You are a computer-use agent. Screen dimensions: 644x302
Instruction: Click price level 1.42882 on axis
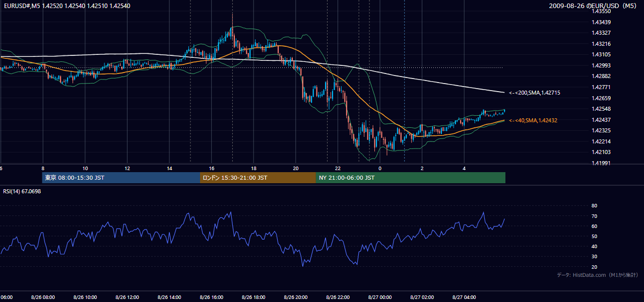click(602, 76)
